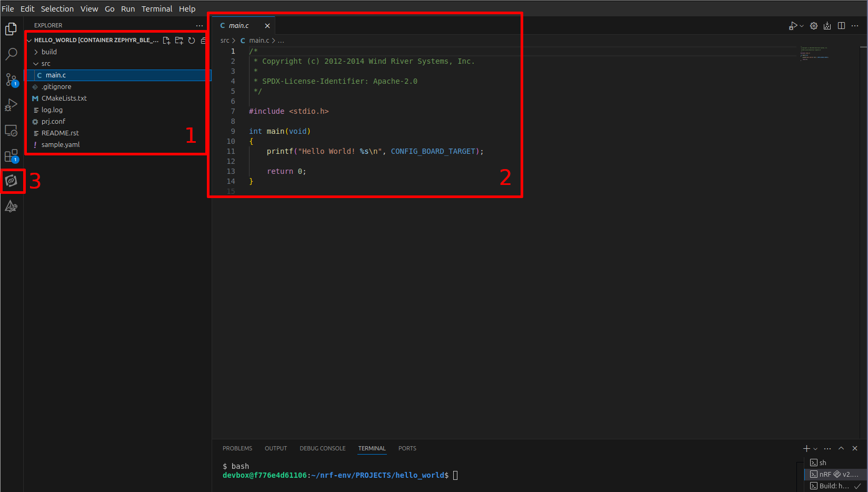Expand the build folder
The height and width of the screenshot is (492, 868).
coord(117,52)
